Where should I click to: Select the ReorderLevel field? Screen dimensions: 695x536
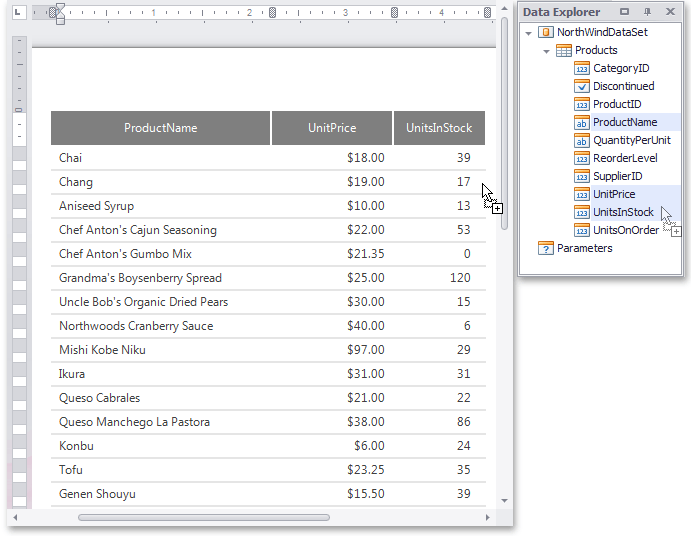point(625,158)
